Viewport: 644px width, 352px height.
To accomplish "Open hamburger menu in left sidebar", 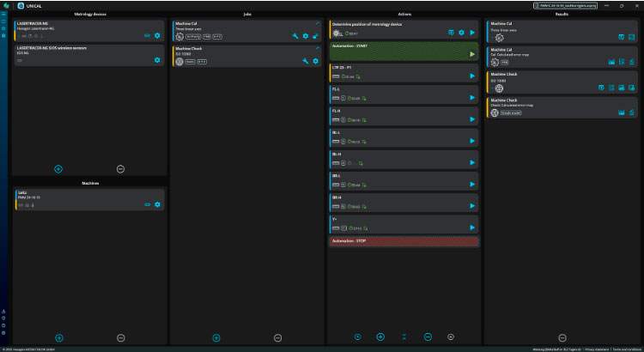I will pyautogui.click(x=3, y=14).
